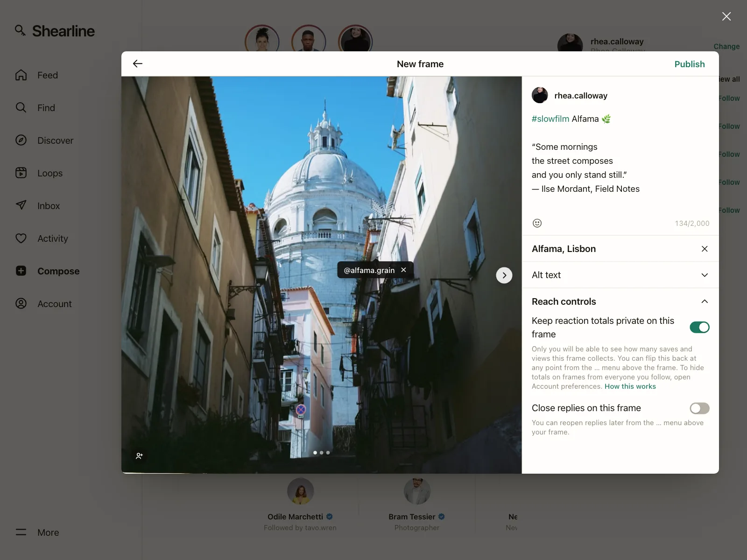This screenshot has height=560, width=747.
Task: Click the Find magnifier icon
Action: [x=21, y=107]
